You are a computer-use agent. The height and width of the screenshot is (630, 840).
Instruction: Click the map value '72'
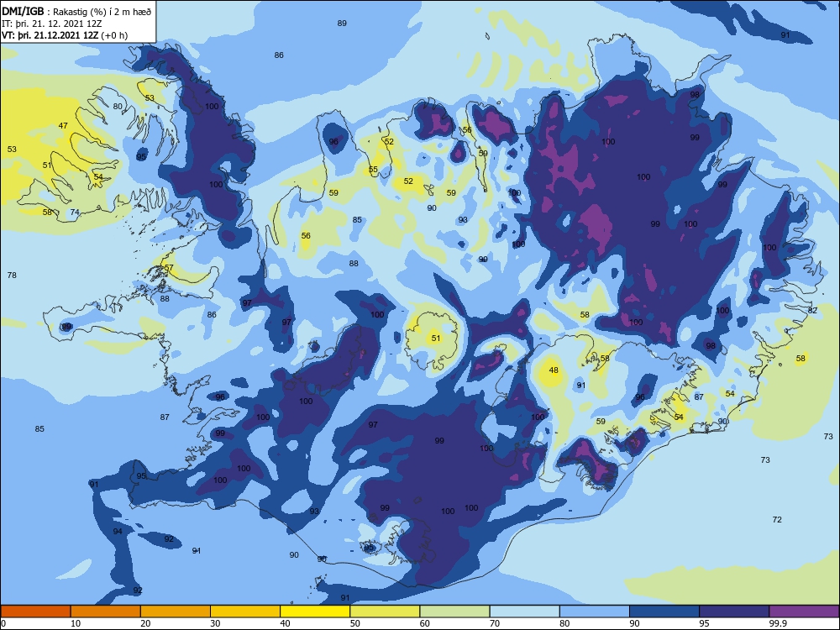(777, 519)
